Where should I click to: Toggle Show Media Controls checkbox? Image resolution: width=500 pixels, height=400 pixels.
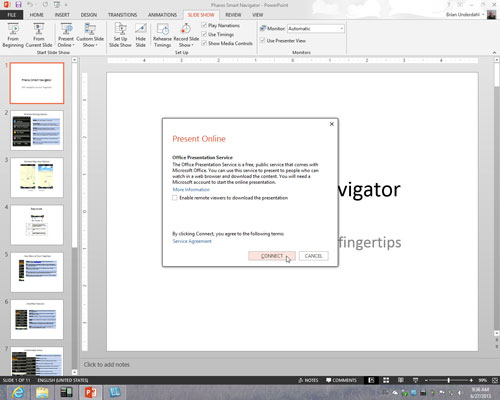[204, 43]
